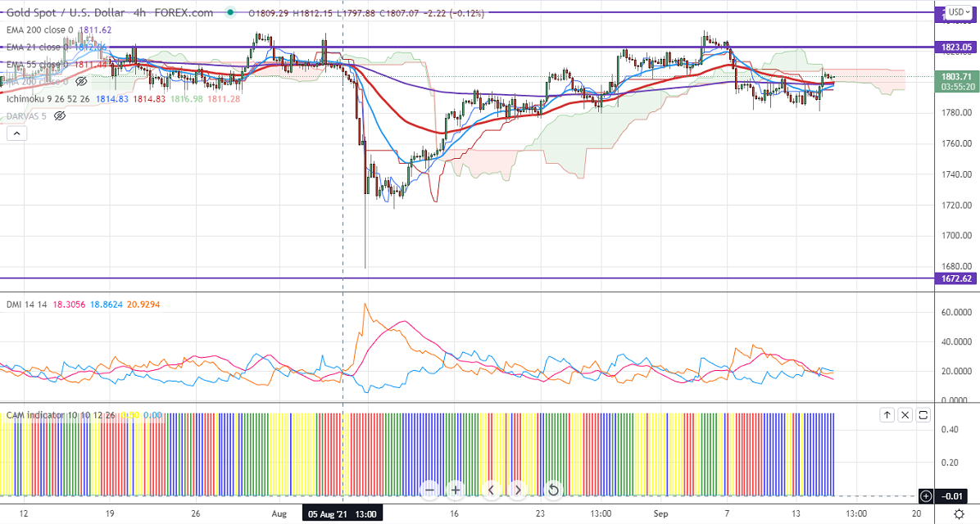Maximize the CAM indicator pane
The image size is (980, 524).
coord(923,415)
